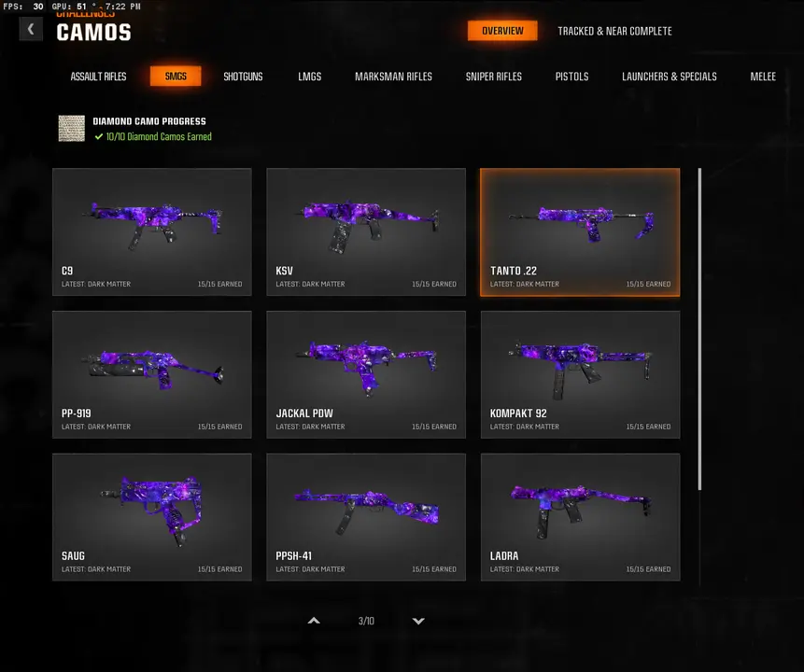Screen dimensions: 804x672
Task: Switch to the Pistols tab
Action: pos(571,77)
